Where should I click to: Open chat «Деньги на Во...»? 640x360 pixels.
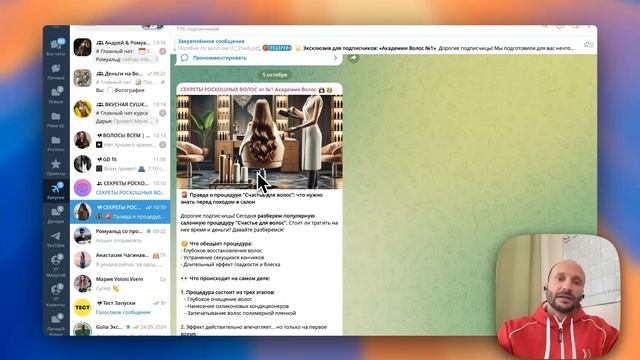tap(120, 81)
